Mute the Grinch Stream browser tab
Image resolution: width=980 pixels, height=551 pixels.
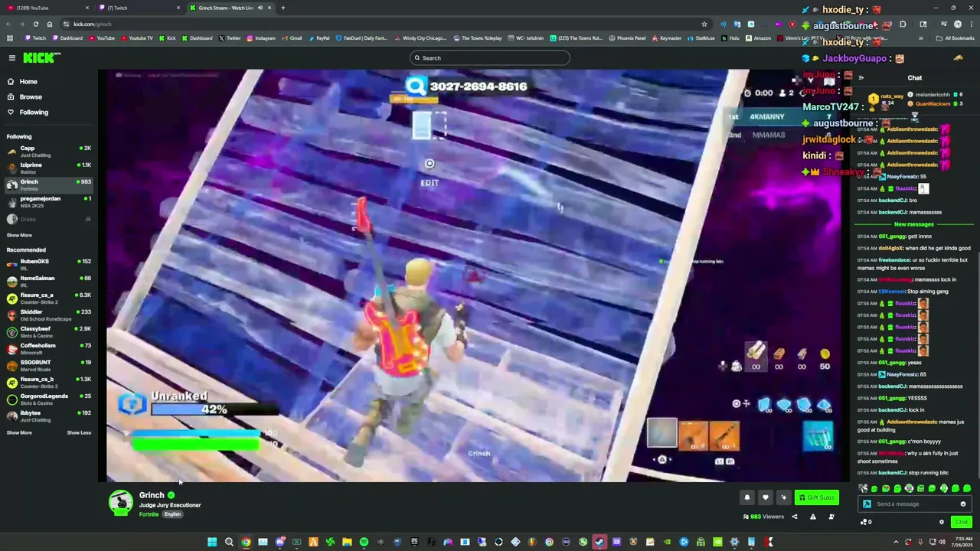(260, 8)
